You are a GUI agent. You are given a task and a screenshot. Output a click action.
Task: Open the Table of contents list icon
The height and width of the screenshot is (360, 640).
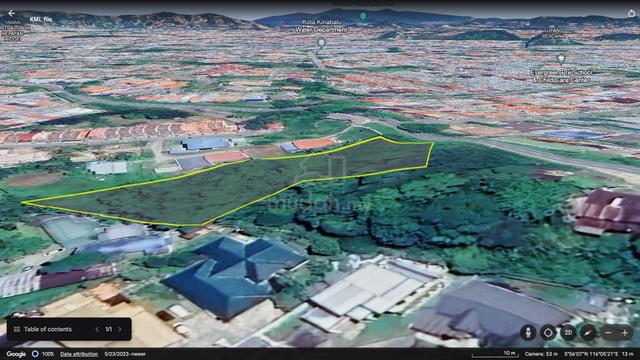tap(17, 329)
